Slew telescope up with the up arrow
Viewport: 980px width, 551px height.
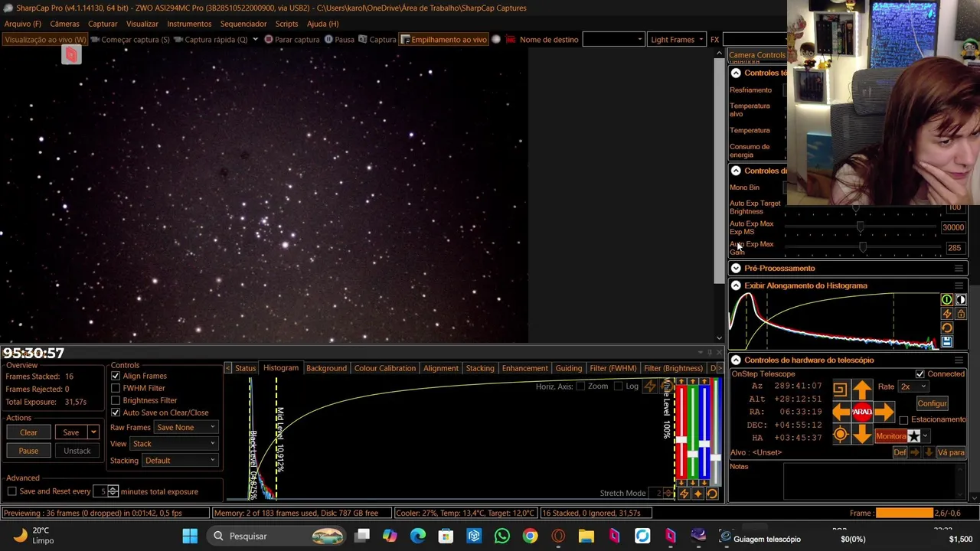point(862,390)
